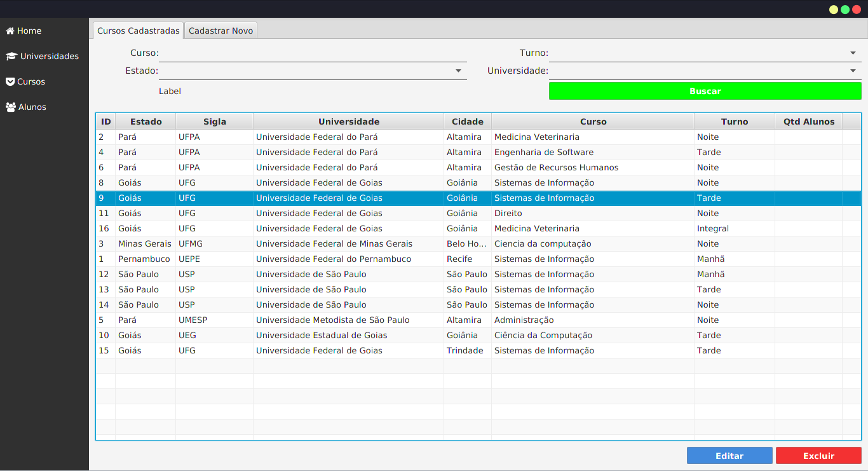Click the Alunos people icon
Image resolution: width=868 pixels, height=471 pixels.
(x=11, y=107)
